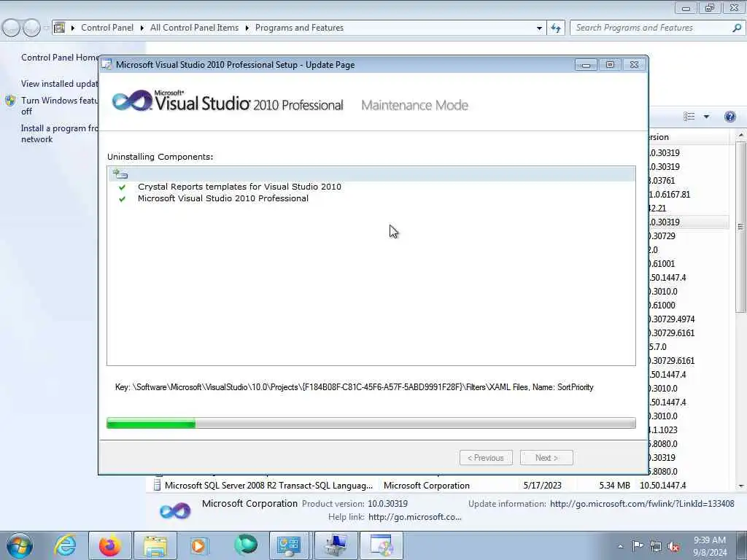Click the Version column header
The image size is (747, 560).
(689, 137)
